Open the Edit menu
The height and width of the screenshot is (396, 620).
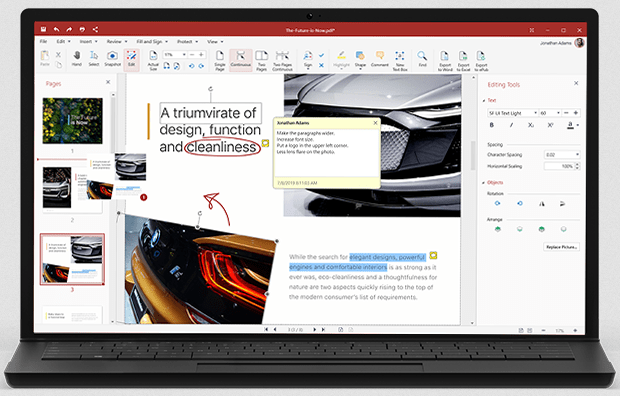[x=63, y=42]
